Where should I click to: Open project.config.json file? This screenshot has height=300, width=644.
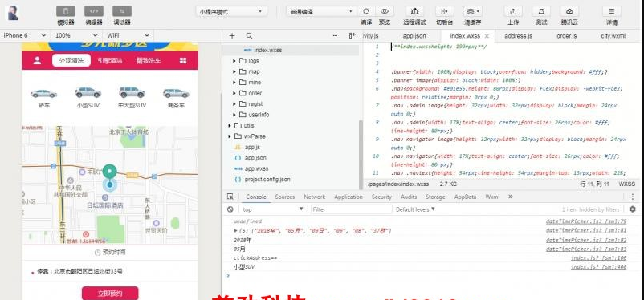[x=267, y=180]
